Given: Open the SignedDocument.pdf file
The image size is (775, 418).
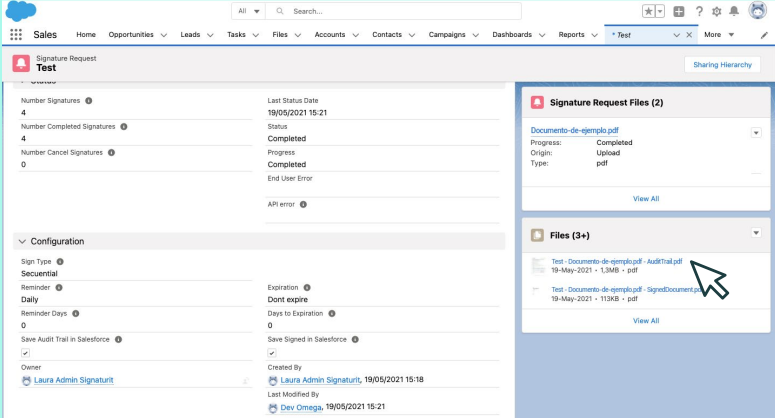Looking at the screenshot, I should point(627,290).
